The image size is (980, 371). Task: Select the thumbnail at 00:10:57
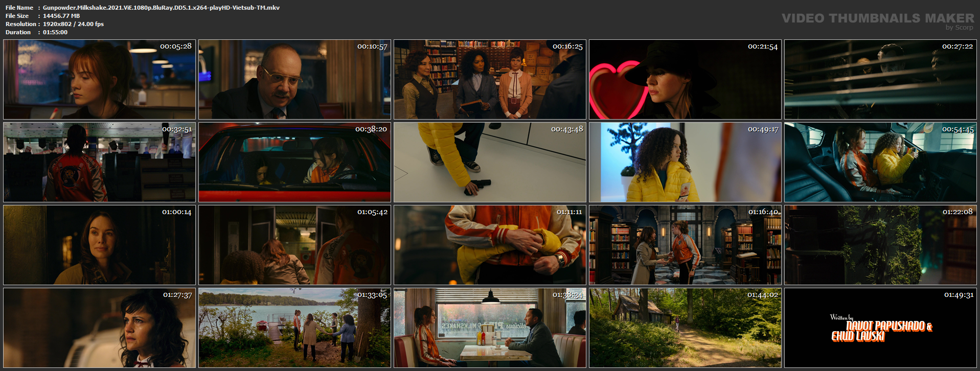pos(294,80)
